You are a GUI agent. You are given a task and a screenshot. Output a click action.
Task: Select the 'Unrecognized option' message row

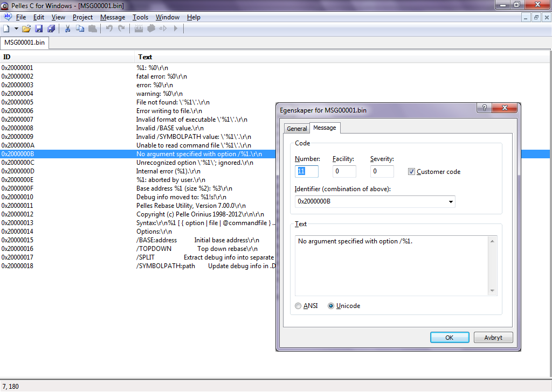(137, 163)
